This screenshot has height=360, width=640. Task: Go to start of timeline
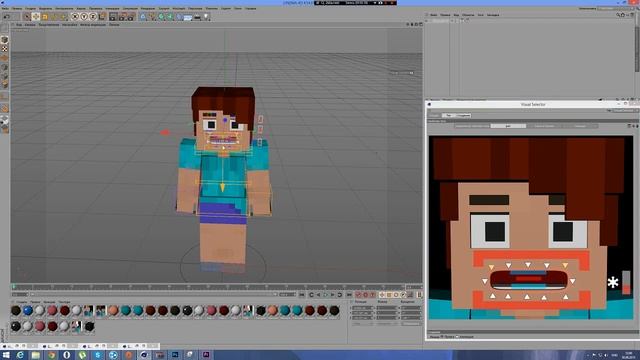point(302,295)
